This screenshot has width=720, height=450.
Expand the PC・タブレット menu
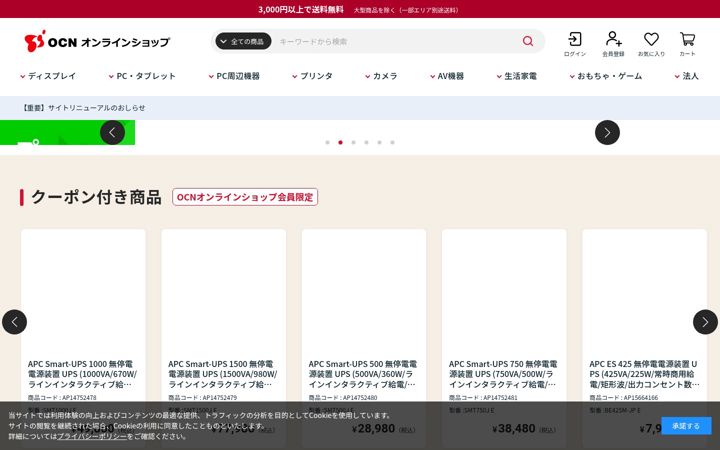[142, 76]
